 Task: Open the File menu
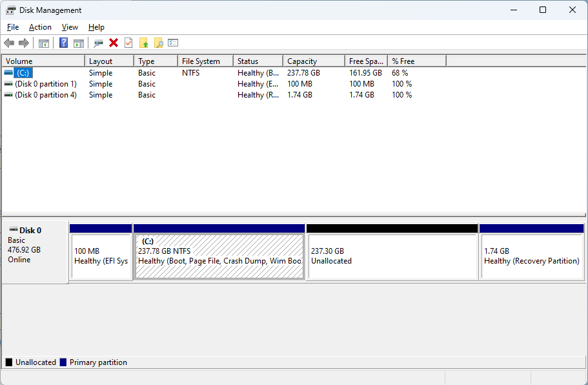tap(13, 27)
